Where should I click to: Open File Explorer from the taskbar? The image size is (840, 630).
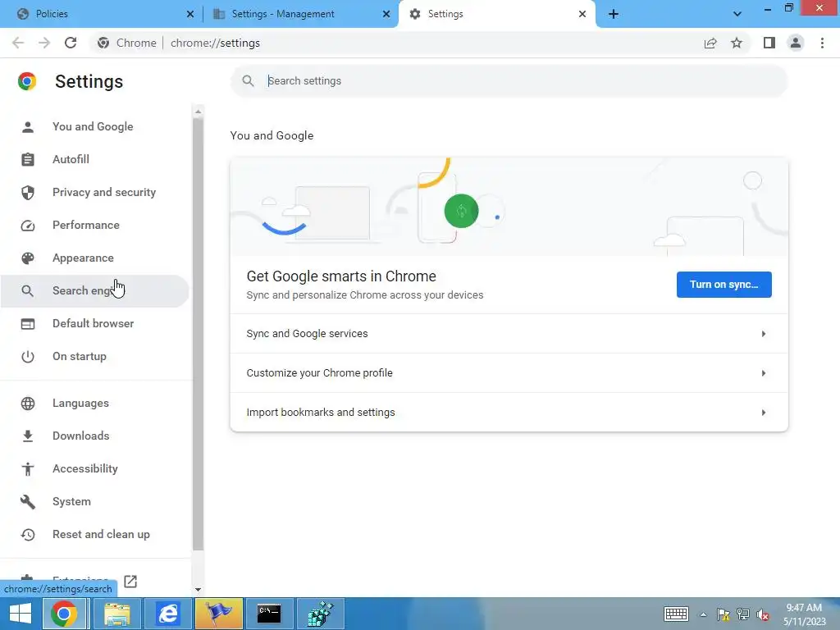coord(116,614)
